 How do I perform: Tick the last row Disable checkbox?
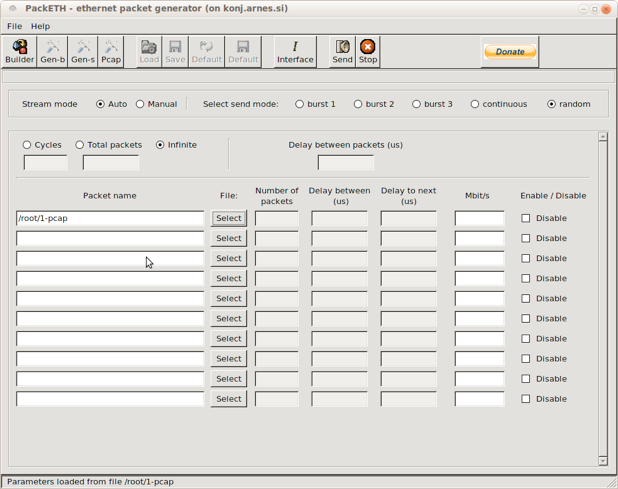coord(525,399)
